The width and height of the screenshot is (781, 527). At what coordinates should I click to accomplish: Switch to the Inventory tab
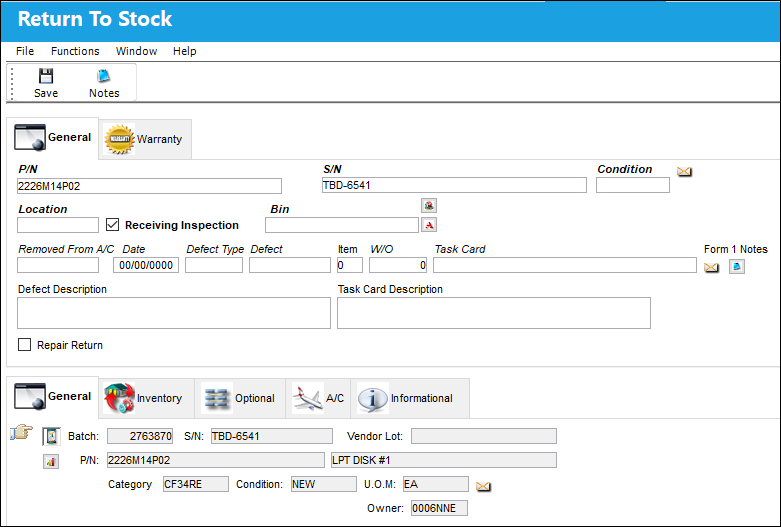point(146,398)
